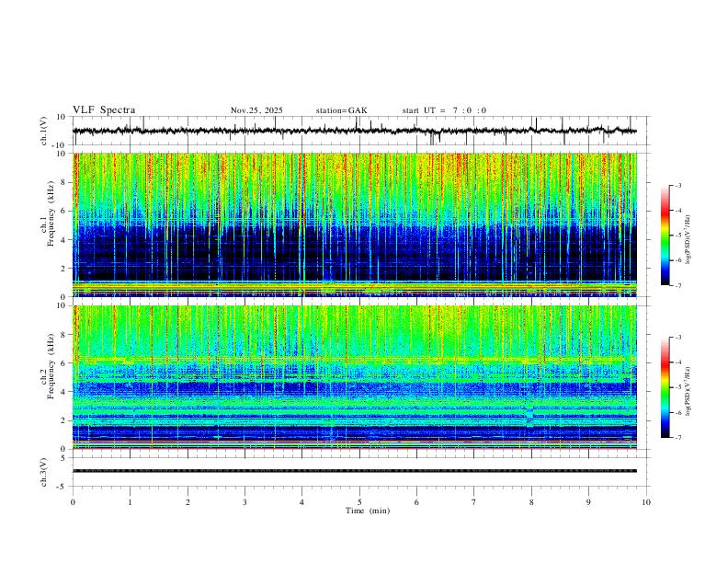The width and height of the screenshot is (728, 563).
Task: Click the "8" kHz tick on ch.1 spectrogram
Action: [x=63, y=182]
